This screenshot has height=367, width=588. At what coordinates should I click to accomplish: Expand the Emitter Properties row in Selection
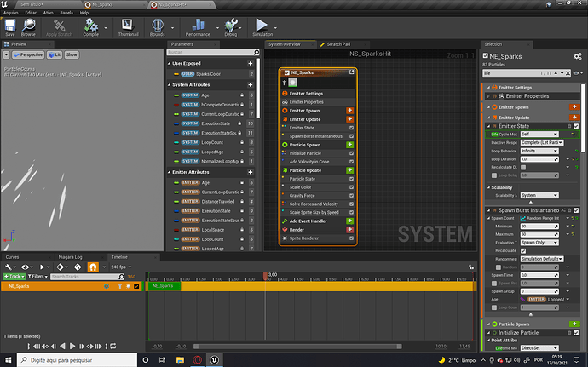tap(488, 96)
